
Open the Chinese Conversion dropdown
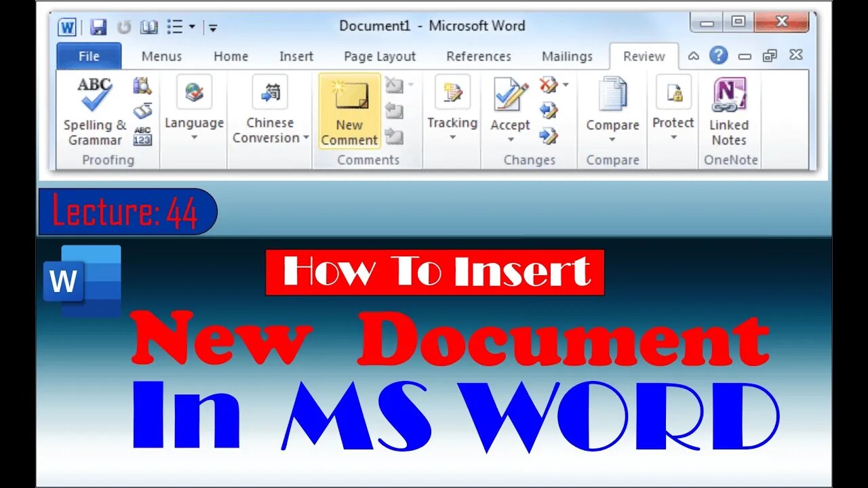pos(306,138)
